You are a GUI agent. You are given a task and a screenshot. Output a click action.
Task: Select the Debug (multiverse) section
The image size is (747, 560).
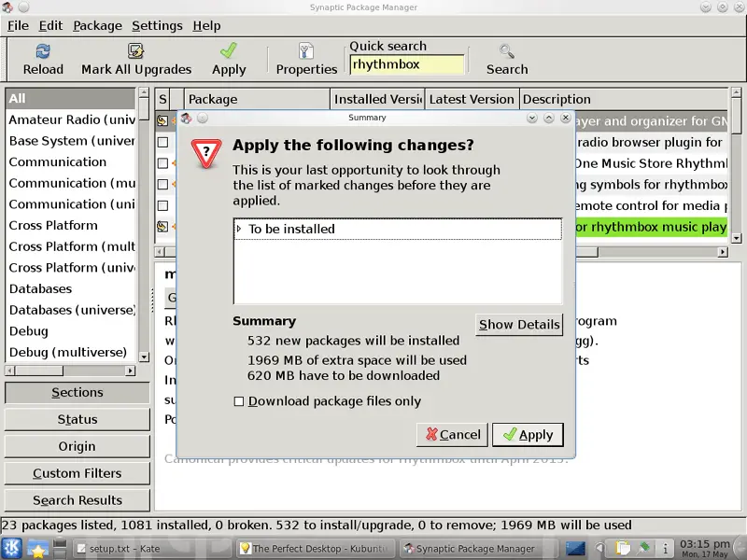click(71, 352)
